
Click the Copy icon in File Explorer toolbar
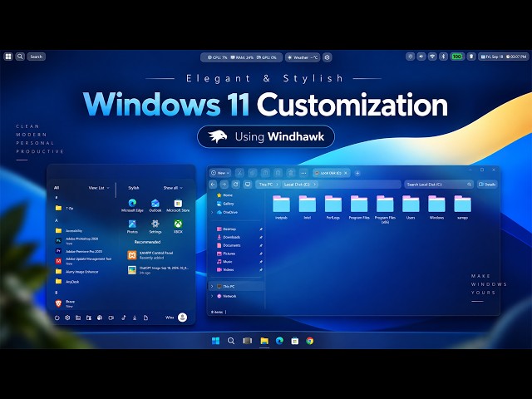253,173
